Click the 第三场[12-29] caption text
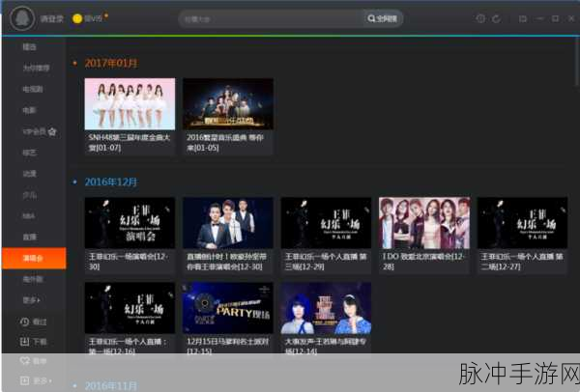Image resolution: width=580 pixels, height=392 pixels. pyautogui.click(x=326, y=262)
